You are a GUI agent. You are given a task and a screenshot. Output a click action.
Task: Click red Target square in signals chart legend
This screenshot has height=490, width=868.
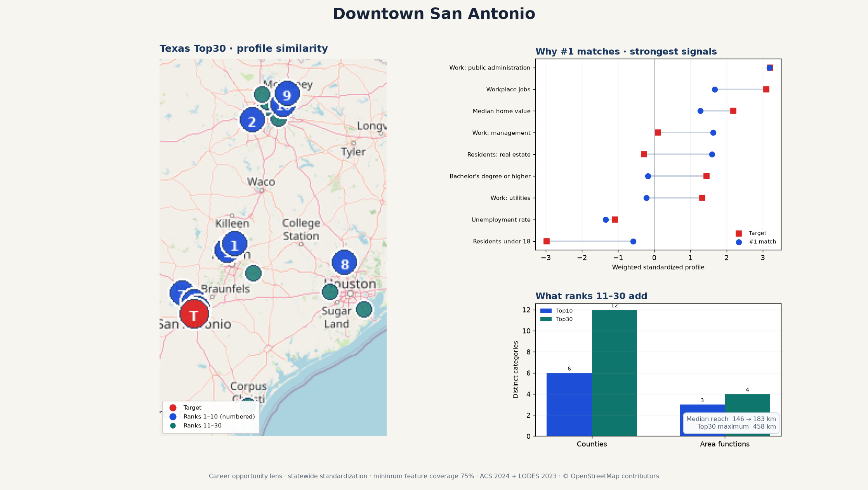pyautogui.click(x=739, y=234)
